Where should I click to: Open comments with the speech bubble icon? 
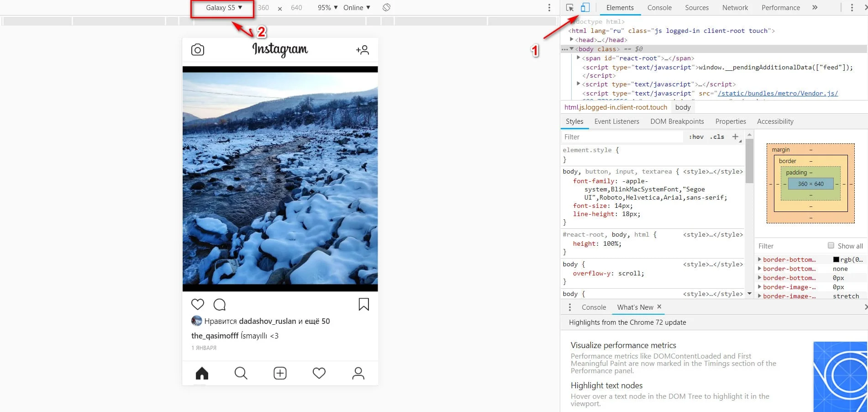coord(220,304)
